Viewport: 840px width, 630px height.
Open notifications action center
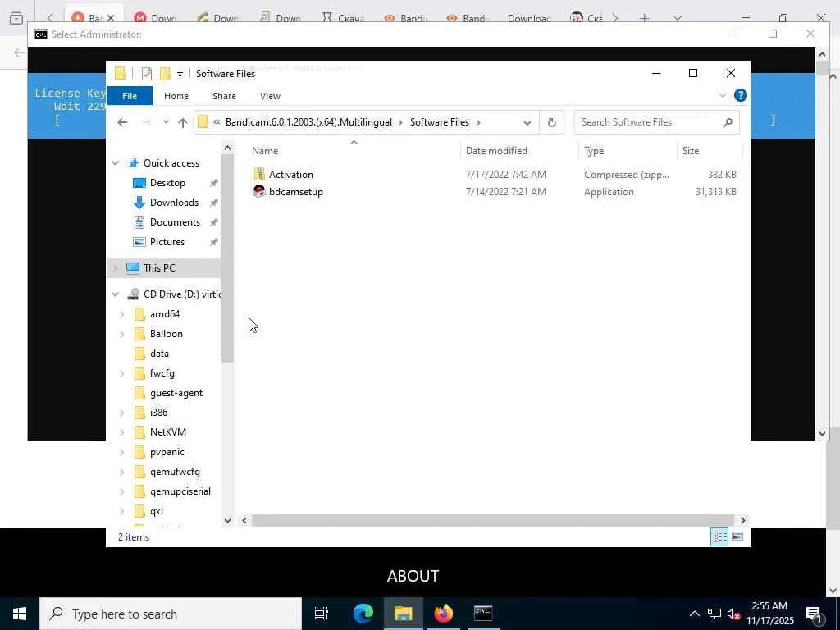click(x=814, y=614)
